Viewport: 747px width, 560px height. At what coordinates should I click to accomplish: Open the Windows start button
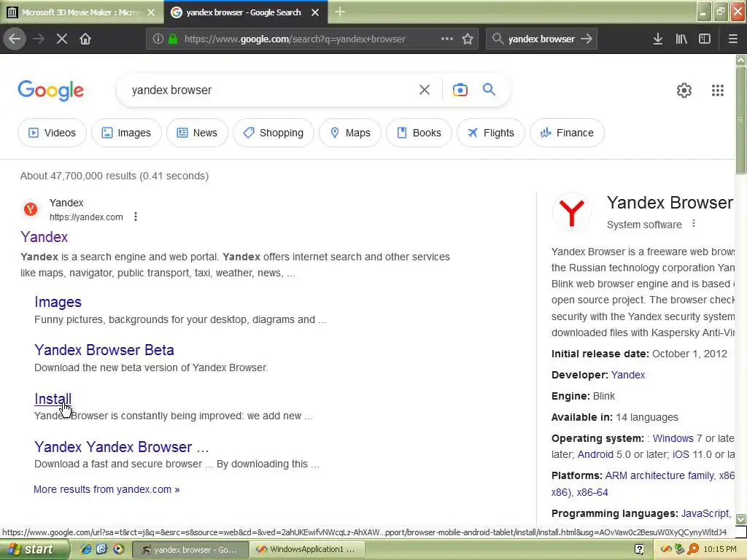(34, 549)
